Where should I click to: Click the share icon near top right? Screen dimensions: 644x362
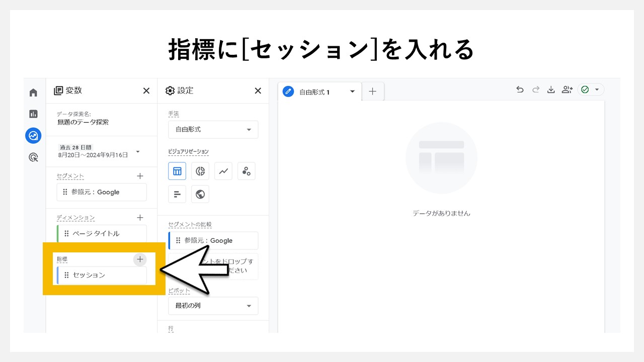[567, 89]
